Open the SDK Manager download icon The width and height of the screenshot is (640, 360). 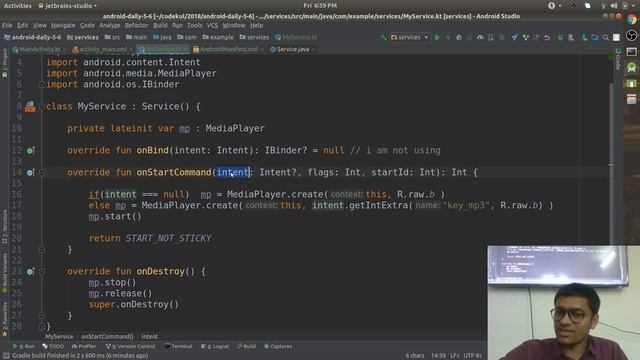tap(584, 37)
